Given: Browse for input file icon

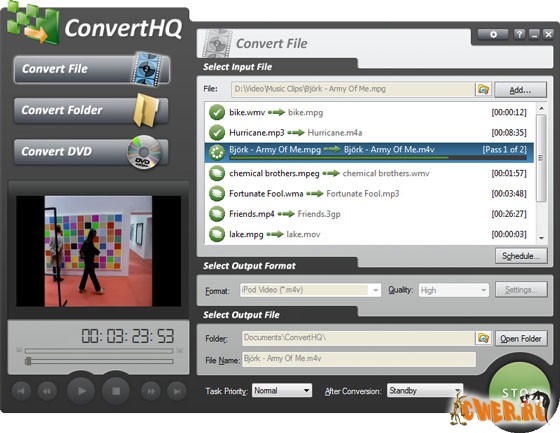Looking at the screenshot, I should tap(483, 89).
